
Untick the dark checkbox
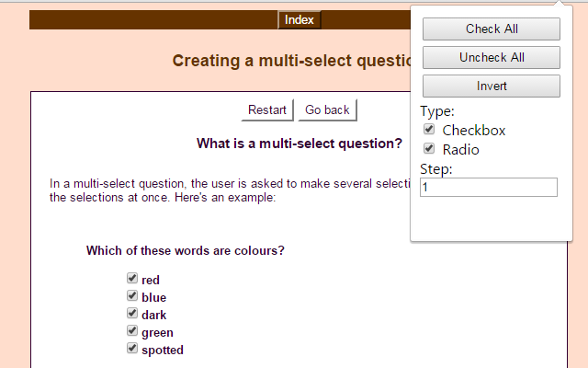pos(132,314)
